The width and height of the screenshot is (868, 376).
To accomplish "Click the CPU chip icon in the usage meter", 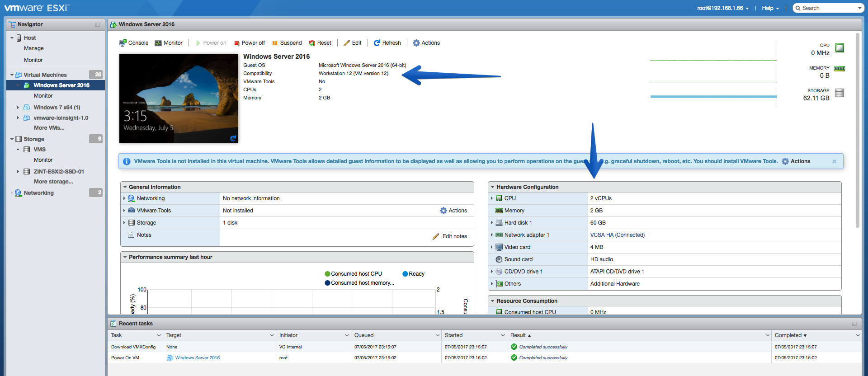I will pos(840,48).
